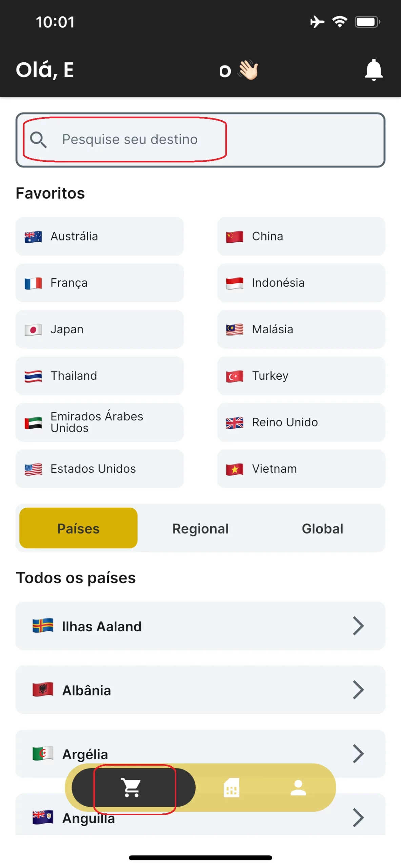Tap the search magnifier icon
Screen dimensions: 401x868
(38, 140)
